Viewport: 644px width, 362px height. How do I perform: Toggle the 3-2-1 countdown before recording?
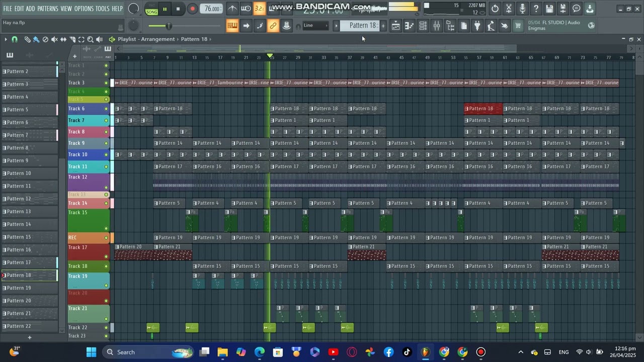click(x=259, y=9)
